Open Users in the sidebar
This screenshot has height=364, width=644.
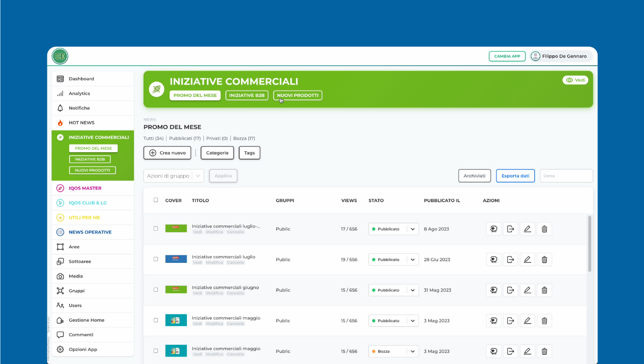coord(92,306)
